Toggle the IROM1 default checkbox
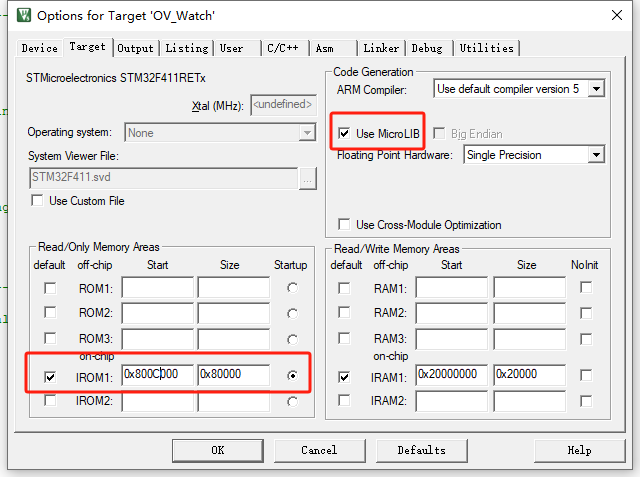Image resolution: width=640 pixels, height=477 pixels. click(x=50, y=376)
